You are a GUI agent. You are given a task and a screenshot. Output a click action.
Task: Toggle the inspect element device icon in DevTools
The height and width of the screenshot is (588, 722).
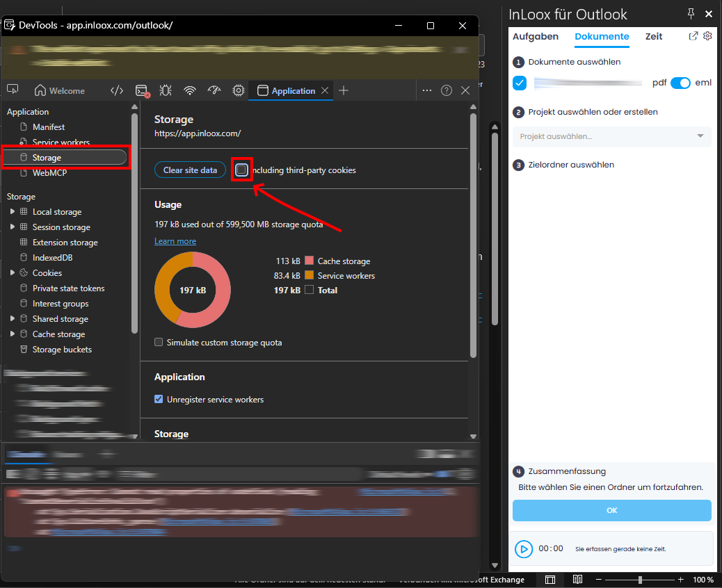click(13, 90)
